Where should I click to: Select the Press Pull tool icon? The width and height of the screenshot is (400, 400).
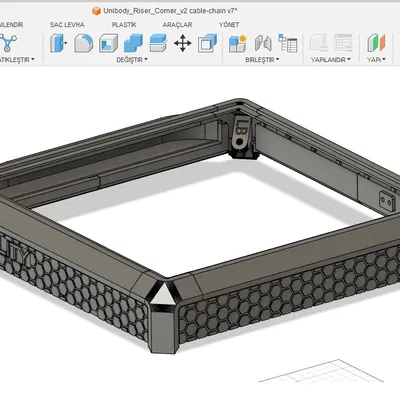(x=58, y=43)
